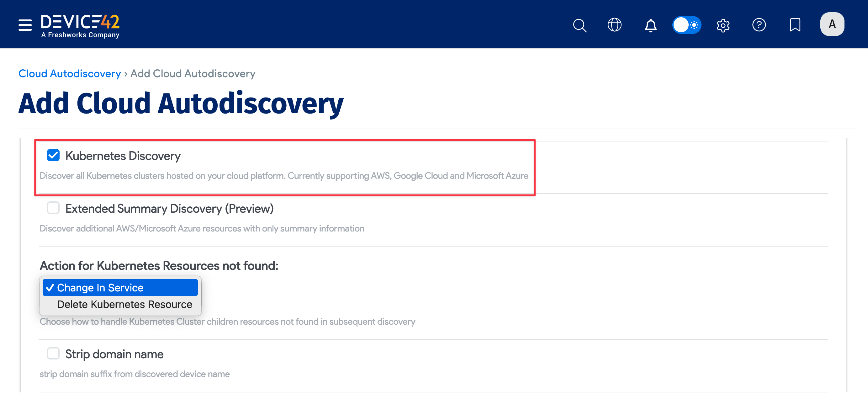The width and height of the screenshot is (868, 399).
Task: Open the global search magnifier
Action: pyautogui.click(x=579, y=25)
